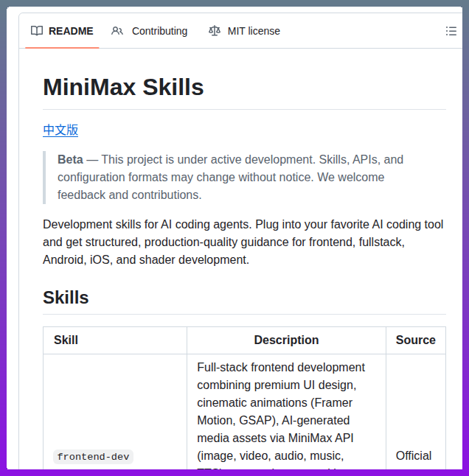
Task: Click the Source column header
Action: 416,340
